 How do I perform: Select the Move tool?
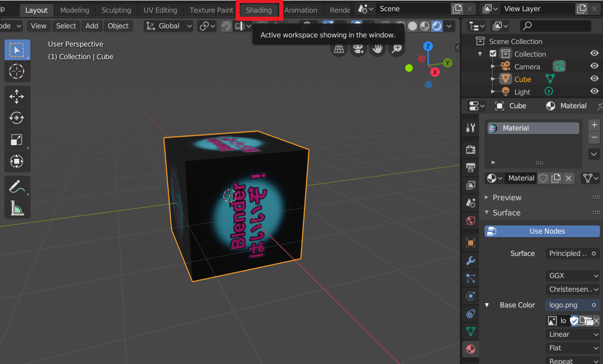pyautogui.click(x=17, y=97)
